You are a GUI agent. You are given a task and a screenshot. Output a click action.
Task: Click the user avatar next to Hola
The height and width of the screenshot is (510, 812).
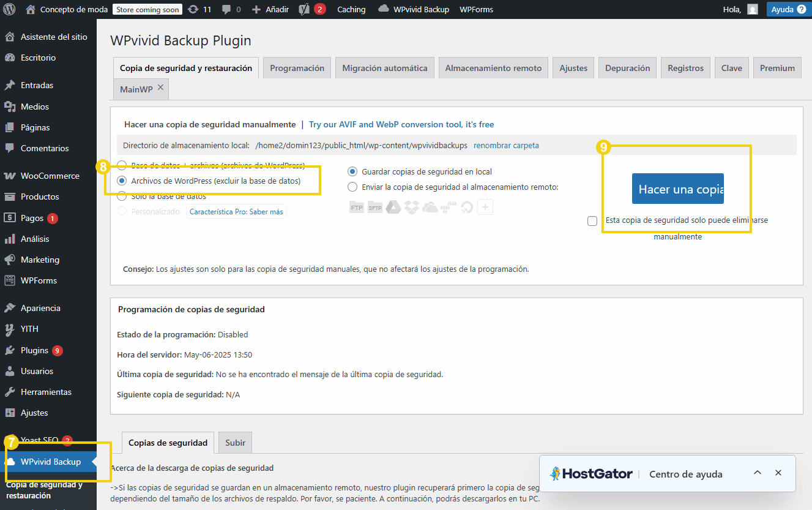pos(753,9)
